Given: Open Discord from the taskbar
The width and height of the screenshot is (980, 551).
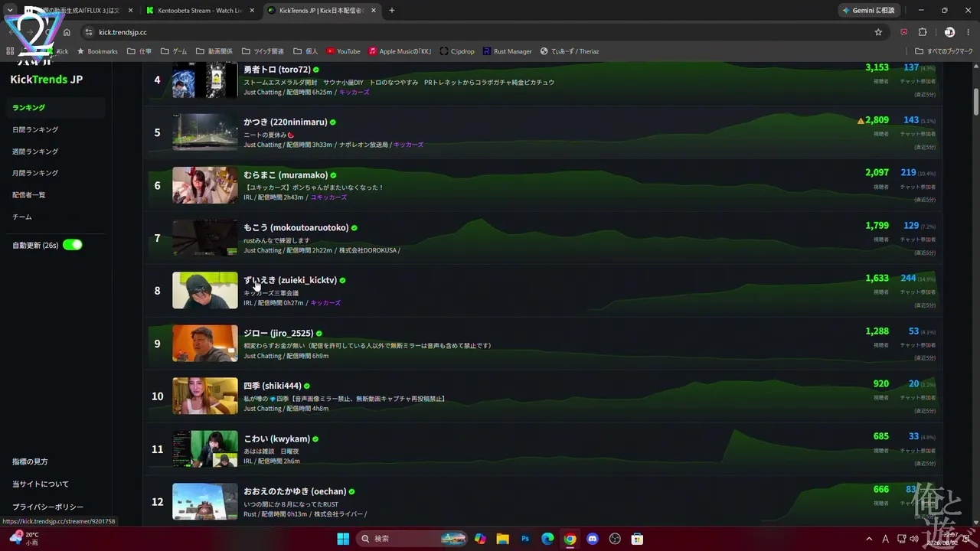Looking at the screenshot, I should coord(592,539).
